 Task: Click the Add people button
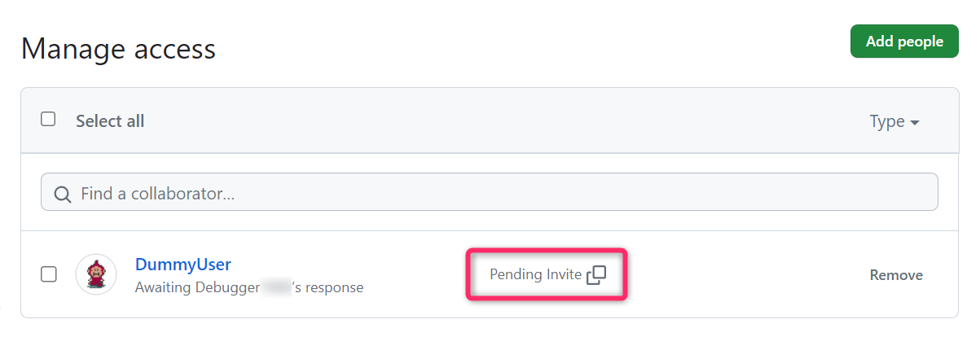pyautogui.click(x=904, y=42)
